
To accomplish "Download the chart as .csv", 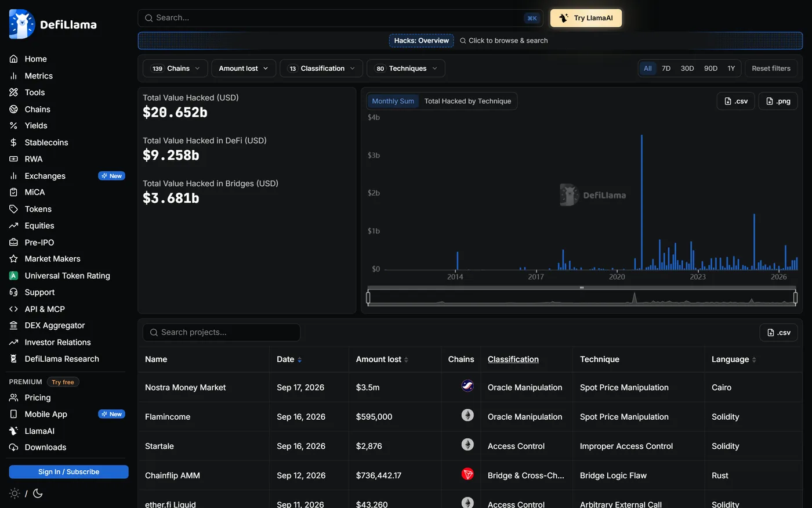I will click(736, 101).
